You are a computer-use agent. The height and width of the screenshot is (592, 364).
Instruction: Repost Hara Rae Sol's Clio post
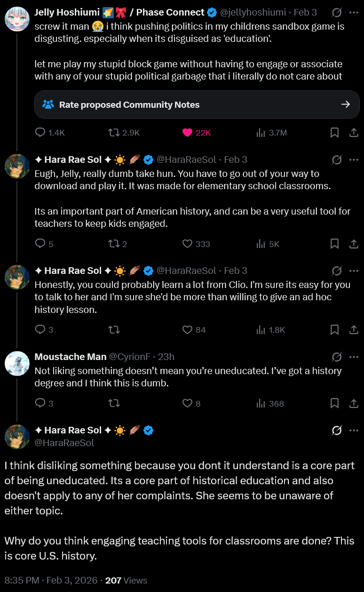tap(114, 329)
